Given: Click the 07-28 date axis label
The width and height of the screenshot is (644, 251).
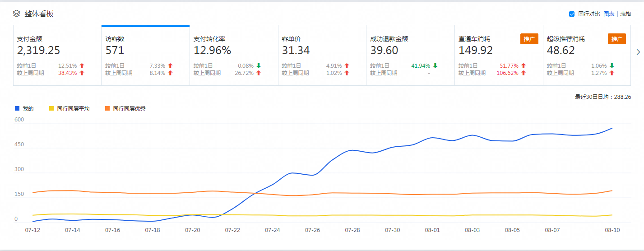Looking at the screenshot, I should click(352, 230).
